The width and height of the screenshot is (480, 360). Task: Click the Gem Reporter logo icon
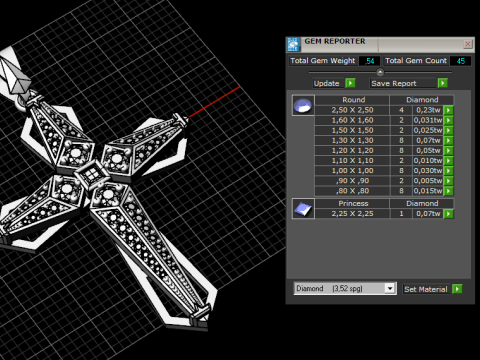coord(293,45)
